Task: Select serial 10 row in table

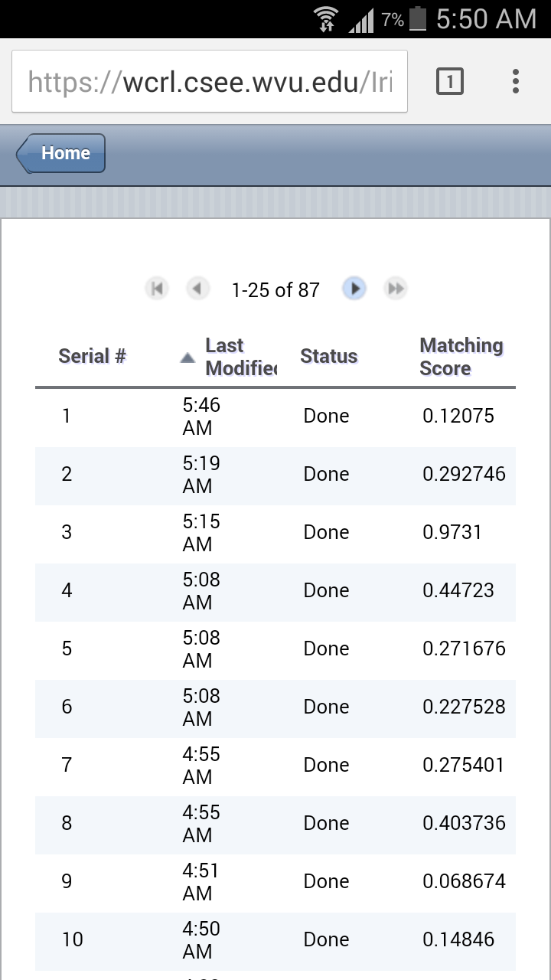Action: (275, 939)
